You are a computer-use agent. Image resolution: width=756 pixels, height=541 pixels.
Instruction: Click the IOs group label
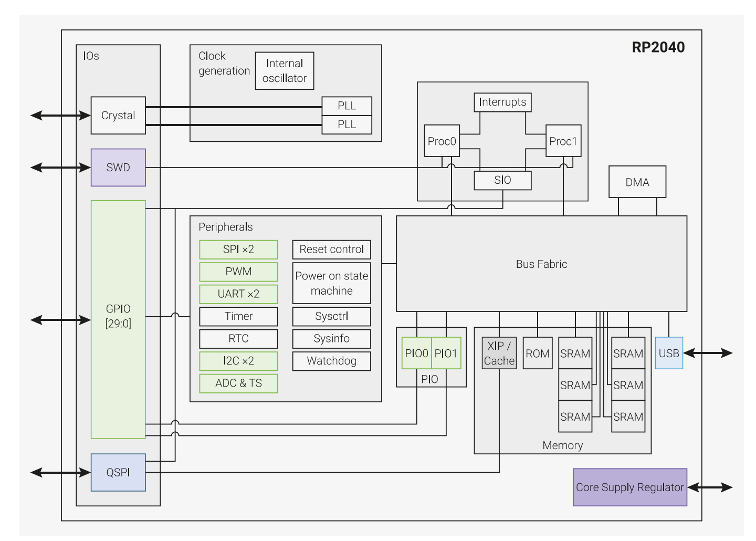91,56
